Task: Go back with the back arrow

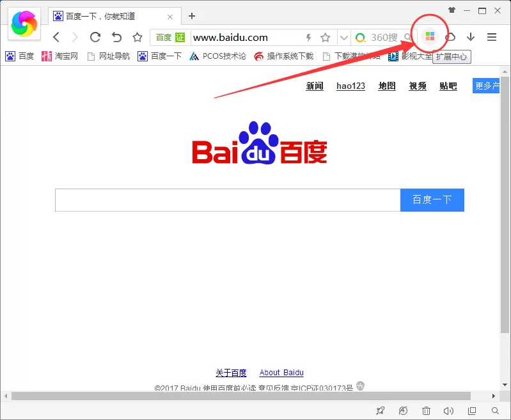Action: 56,37
